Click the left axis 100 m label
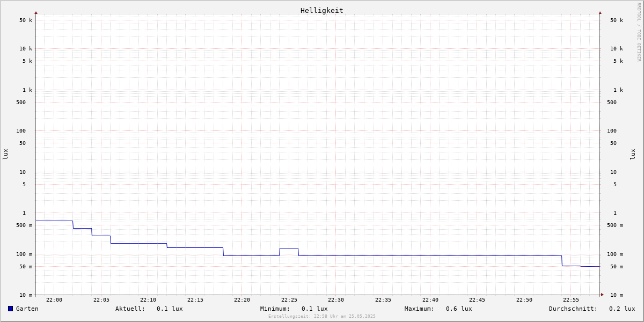 [24, 254]
